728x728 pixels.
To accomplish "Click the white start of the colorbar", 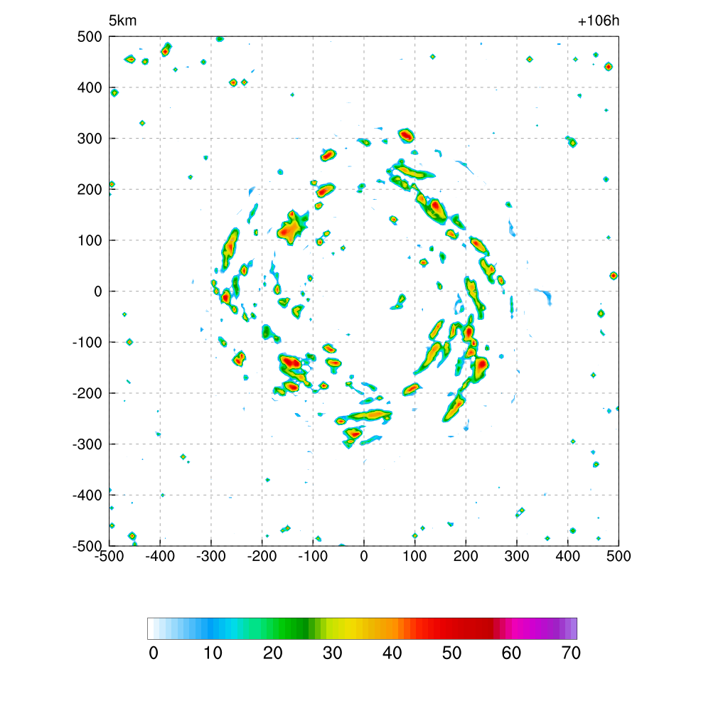I will point(151,628).
